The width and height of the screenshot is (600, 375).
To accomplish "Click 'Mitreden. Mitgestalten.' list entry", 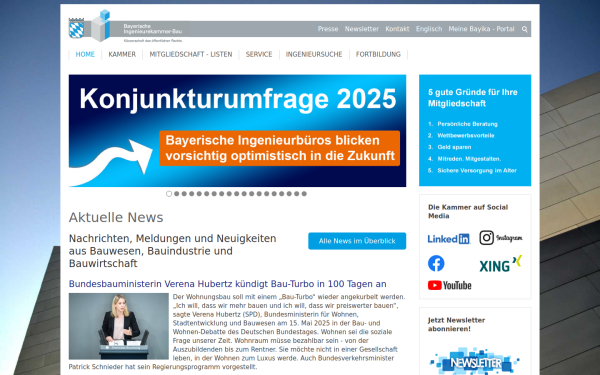I will point(469,159).
